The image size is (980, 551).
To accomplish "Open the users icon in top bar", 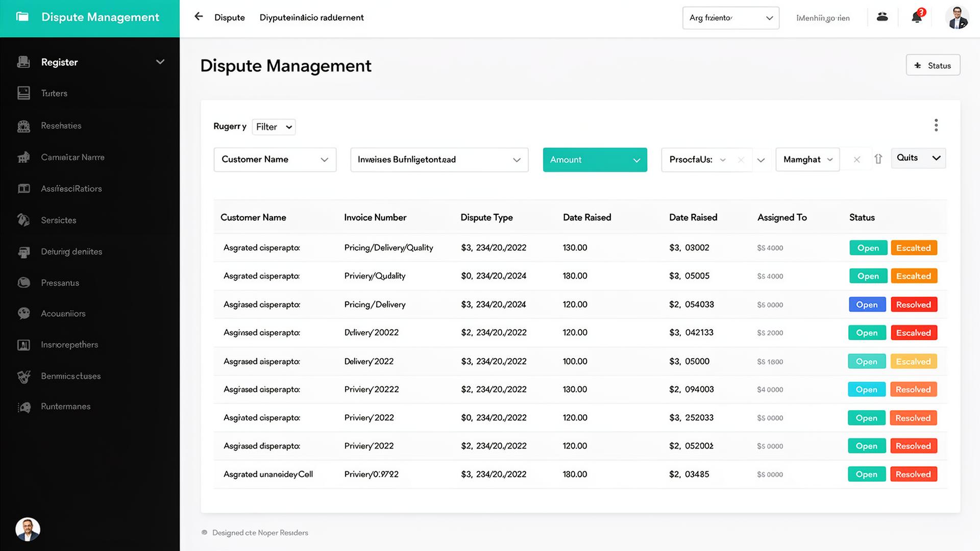I will [x=882, y=17].
